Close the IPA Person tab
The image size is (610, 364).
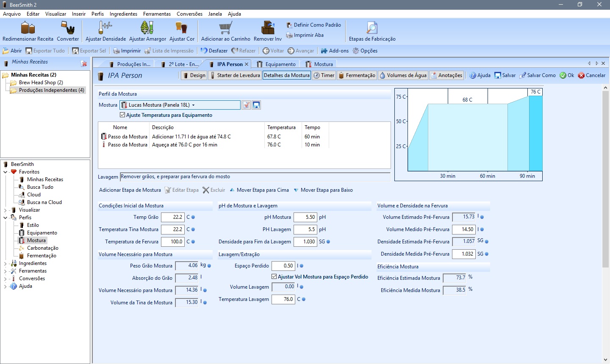(x=247, y=64)
